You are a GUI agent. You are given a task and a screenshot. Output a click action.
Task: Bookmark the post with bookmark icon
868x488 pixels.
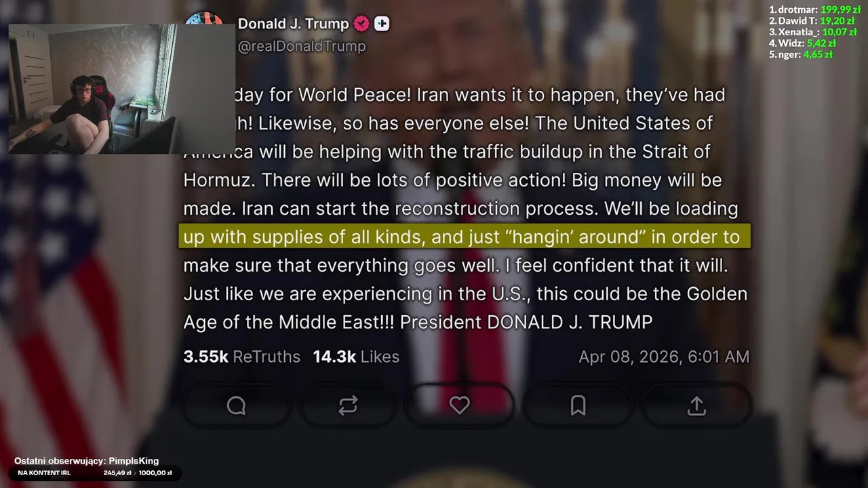tap(578, 405)
